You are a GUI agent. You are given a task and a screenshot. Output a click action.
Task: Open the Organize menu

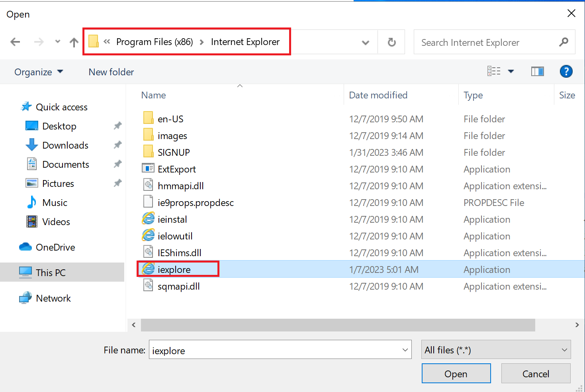(39, 72)
